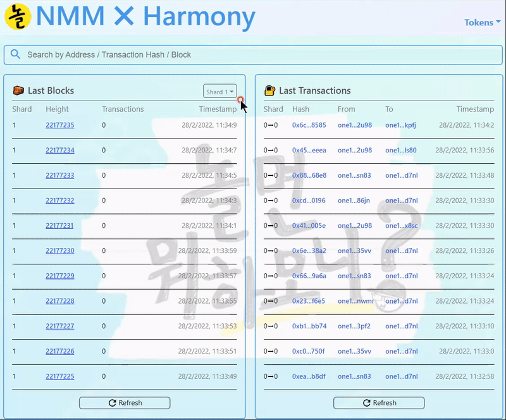Open block 22177234
The image size is (506, 420).
tap(59, 150)
